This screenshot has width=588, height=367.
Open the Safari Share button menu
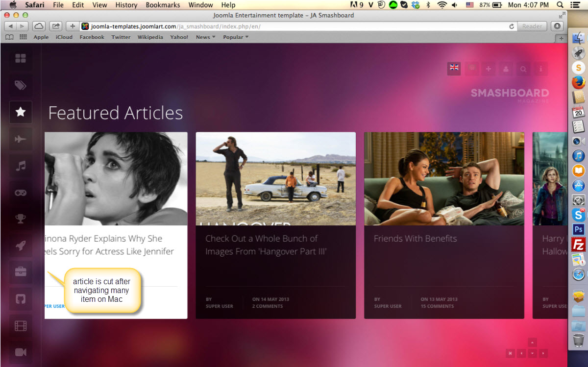56,26
